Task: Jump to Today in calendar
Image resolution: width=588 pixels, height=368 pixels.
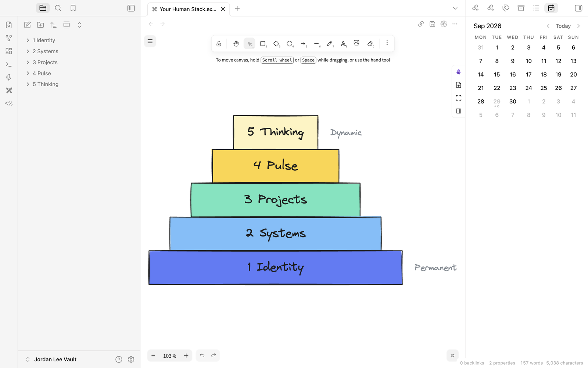Action: click(563, 26)
